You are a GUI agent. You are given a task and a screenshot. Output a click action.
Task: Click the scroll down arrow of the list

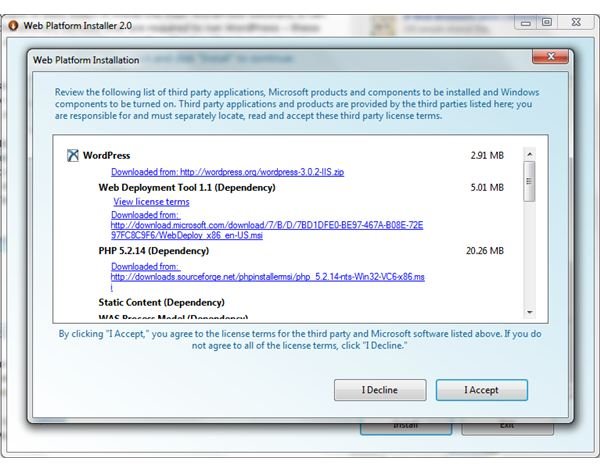[530, 312]
